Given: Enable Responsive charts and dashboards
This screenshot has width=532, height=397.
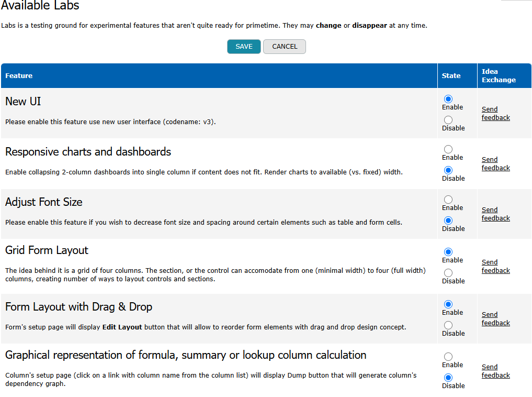Looking at the screenshot, I should [448, 149].
